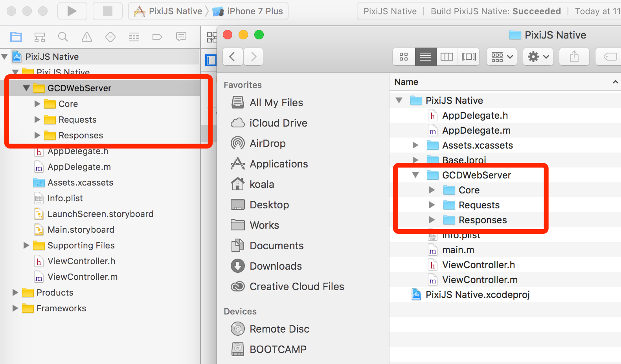This screenshot has height=364, width=621.
Task: Expand the Core group in Xcode navigator
Action: pyautogui.click(x=37, y=104)
